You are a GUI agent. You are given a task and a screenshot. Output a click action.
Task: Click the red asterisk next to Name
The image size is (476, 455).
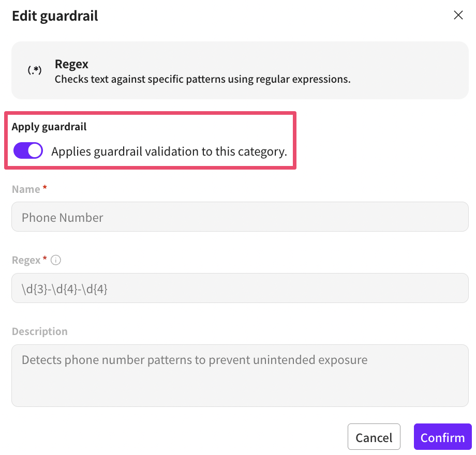point(45,189)
